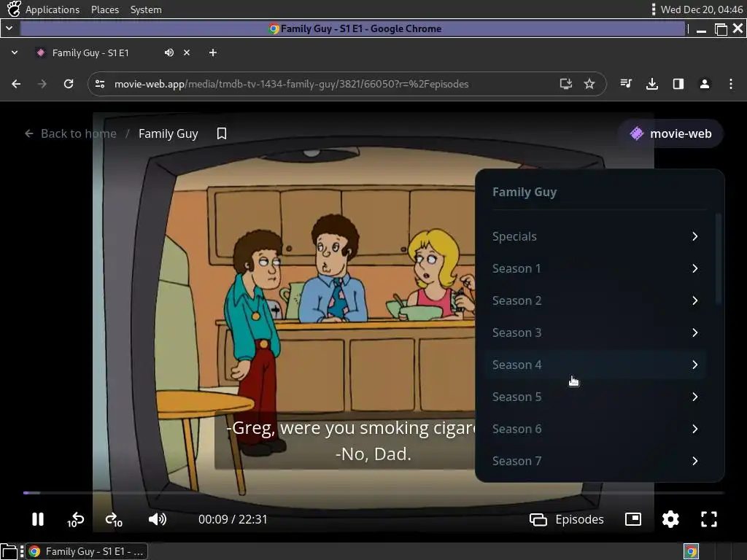
Task: Expand Season 1 episodes
Action: (x=595, y=268)
